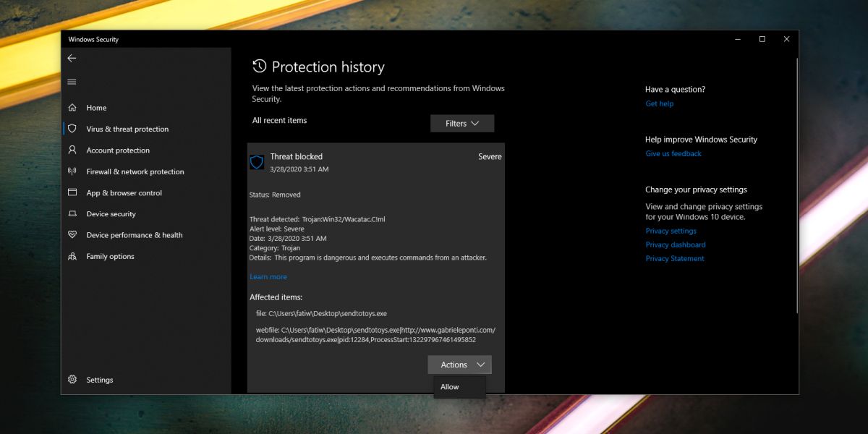868x434 pixels.
Task: Minimize the Windows Security window
Action: [x=737, y=39]
